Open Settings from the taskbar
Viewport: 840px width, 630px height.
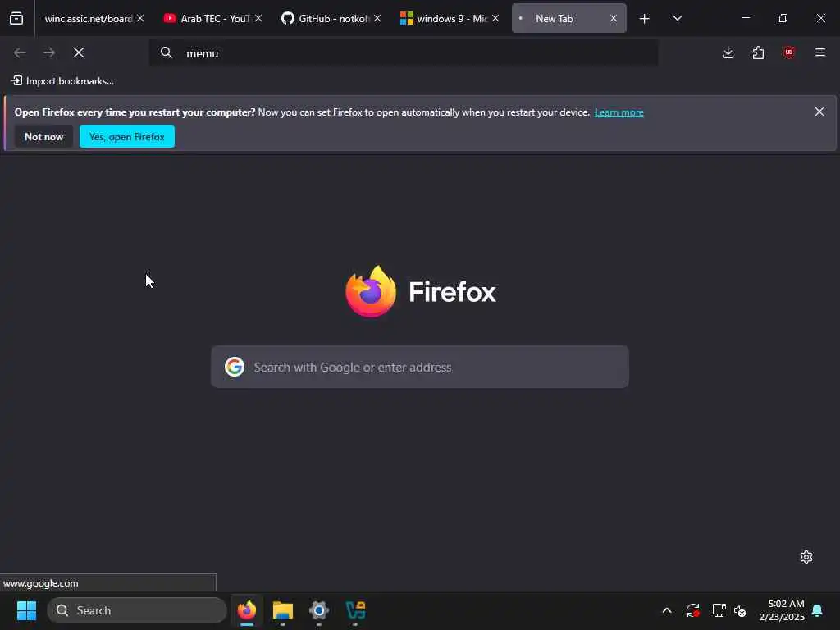pyautogui.click(x=319, y=610)
